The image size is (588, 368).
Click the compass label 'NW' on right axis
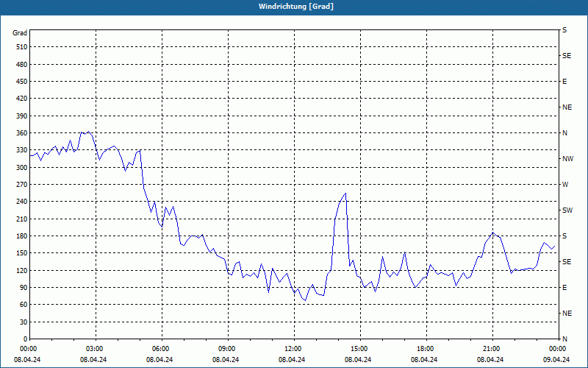click(x=567, y=159)
